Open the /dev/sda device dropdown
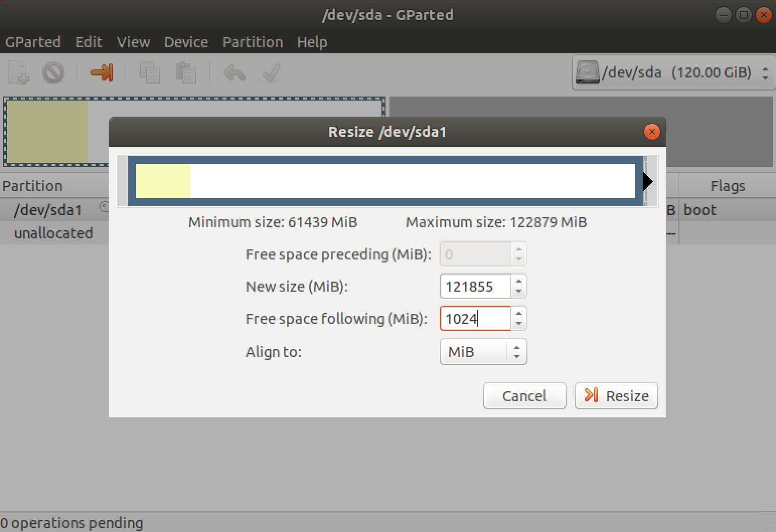This screenshot has height=532, width=776. pos(674,73)
